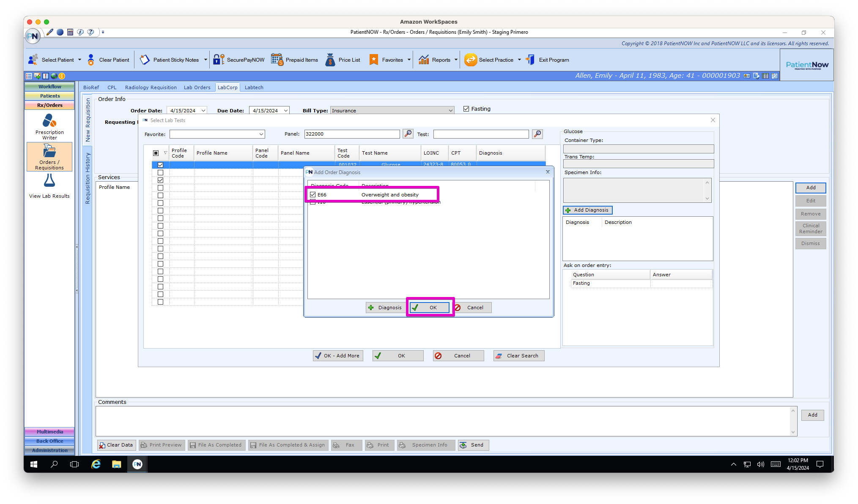This screenshot has width=858, height=504.
Task: Switch to the Labtech tab
Action: click(x=254, y=87)
